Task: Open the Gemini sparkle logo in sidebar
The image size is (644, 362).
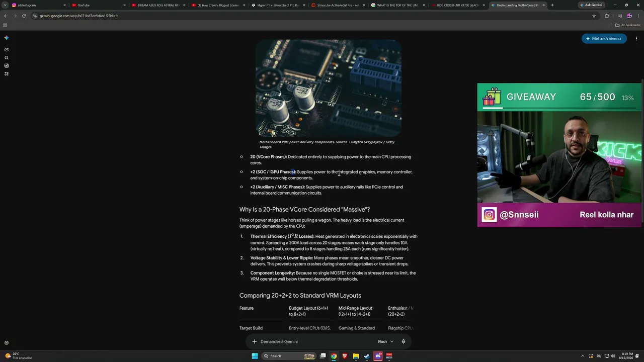Action: 7,38
